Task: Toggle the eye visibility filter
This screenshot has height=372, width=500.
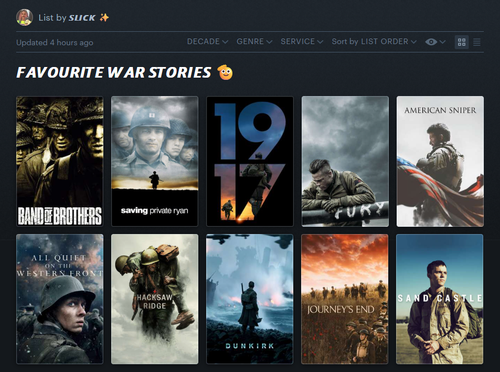Action: point(435,42)
